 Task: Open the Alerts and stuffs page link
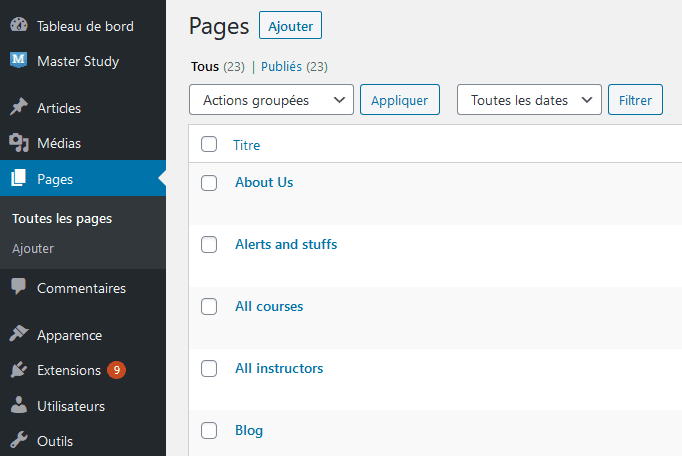coord(286,245)
